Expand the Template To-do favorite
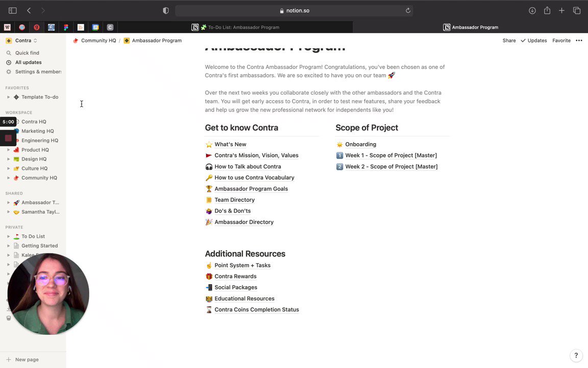Screen dimensions: 588x368 tap(8, 97)
